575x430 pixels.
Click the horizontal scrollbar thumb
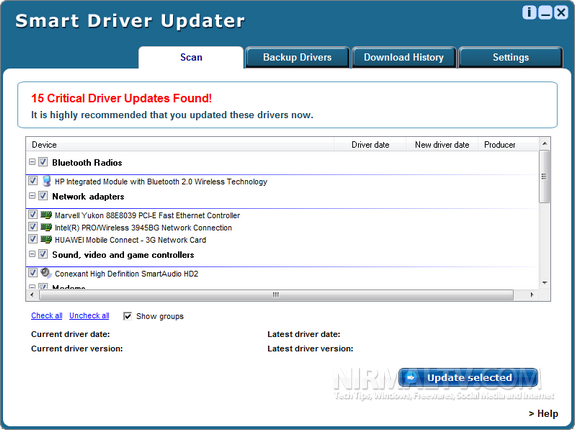[x=276, y=295]
